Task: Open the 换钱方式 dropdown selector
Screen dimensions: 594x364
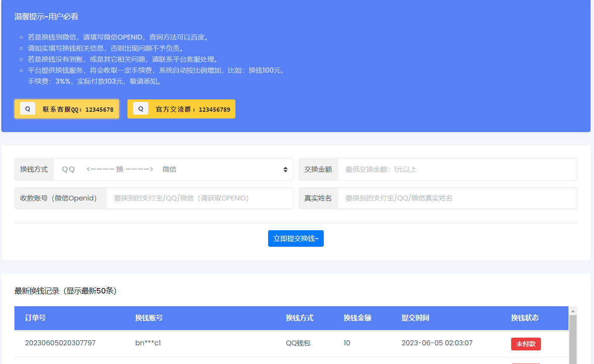Action: click(173, 169)
